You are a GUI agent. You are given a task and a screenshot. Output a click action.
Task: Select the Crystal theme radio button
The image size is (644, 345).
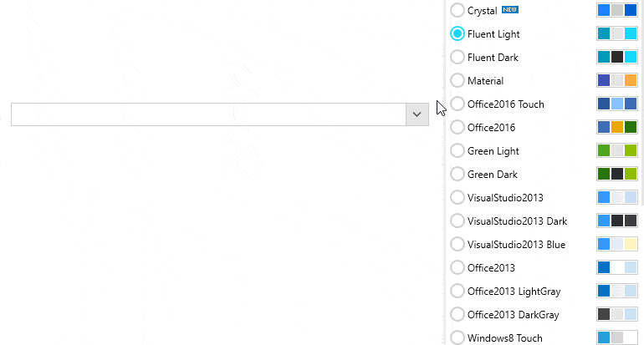click(457, 10)
